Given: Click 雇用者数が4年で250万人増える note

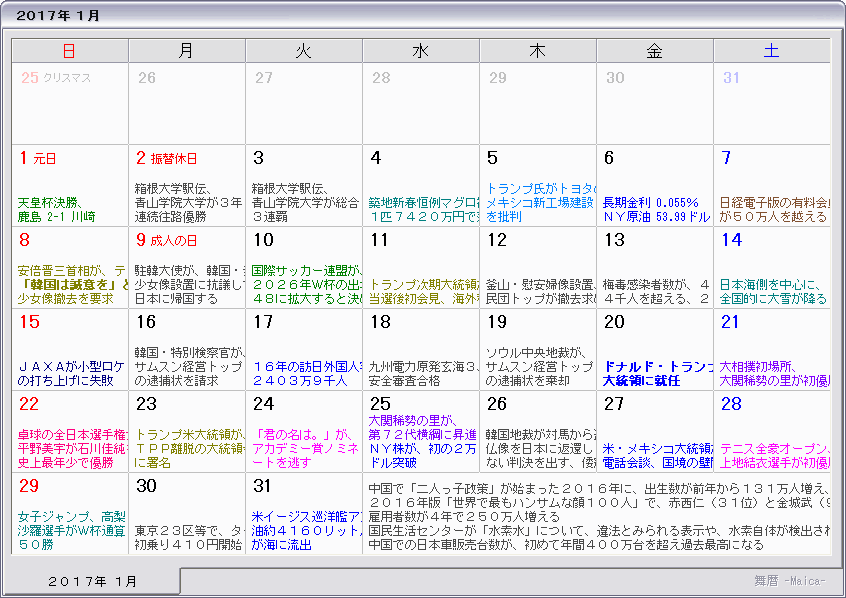Looking at the screenshot, I should pyautogui.click(x=464, y=517).
